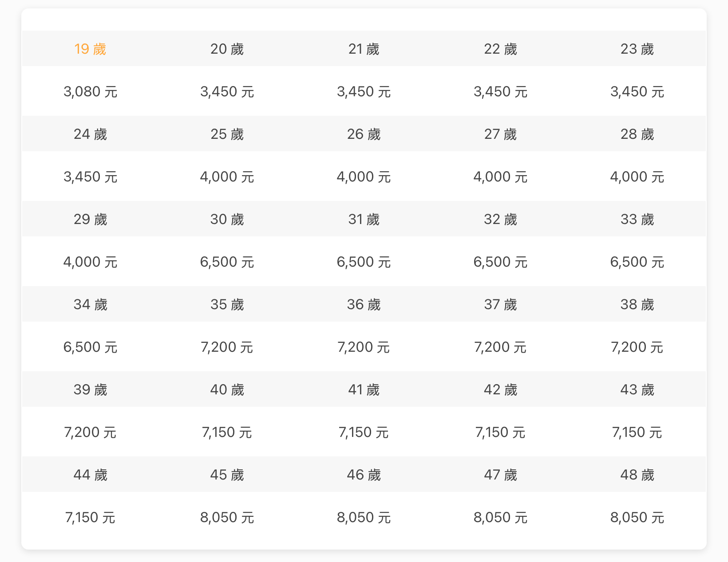Click the 8,050 元 price below 47 歲
Viewport: 728px width, 562px height.
pyautogui.click(x=500, y=518)
